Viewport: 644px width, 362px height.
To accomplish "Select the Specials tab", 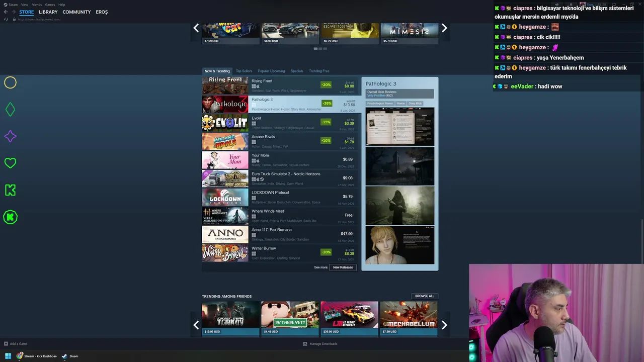I will point(297,71).
